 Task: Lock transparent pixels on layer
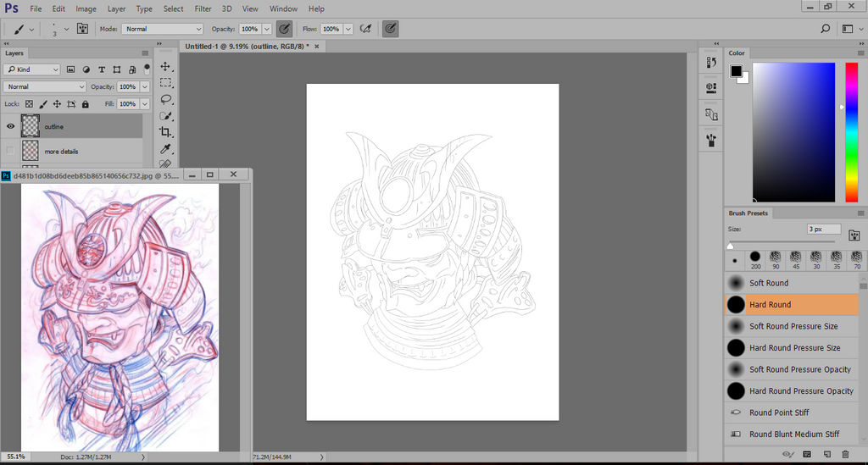30,104
